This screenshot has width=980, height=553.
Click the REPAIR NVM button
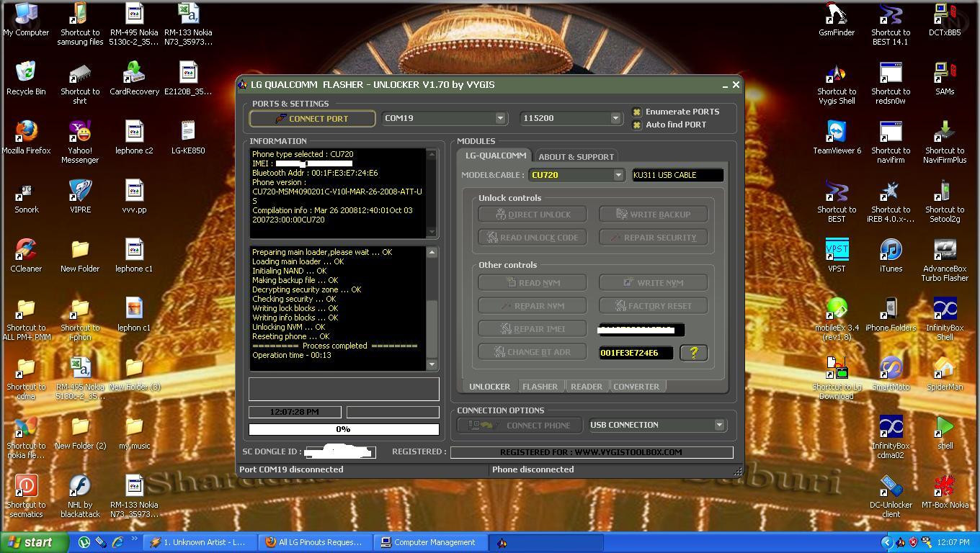533,305
